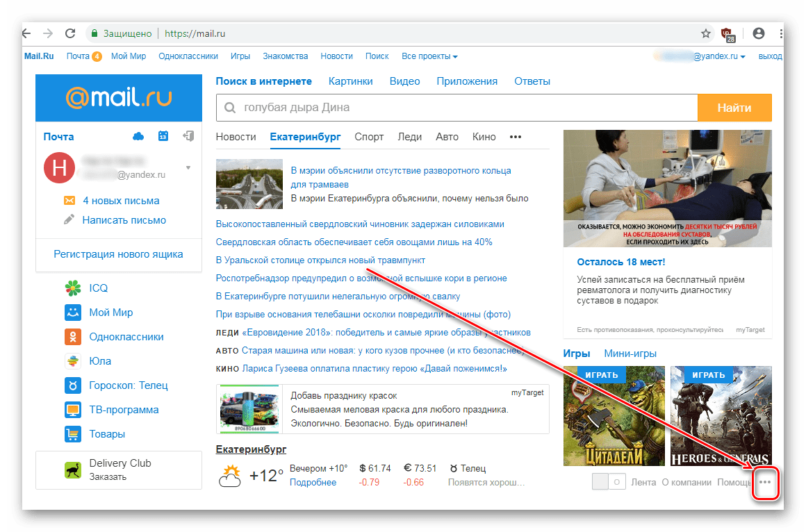Open the Cloud icon in the Почта panel
The width and height of the screenshot is (806, 532).
[x=138, y=136]
